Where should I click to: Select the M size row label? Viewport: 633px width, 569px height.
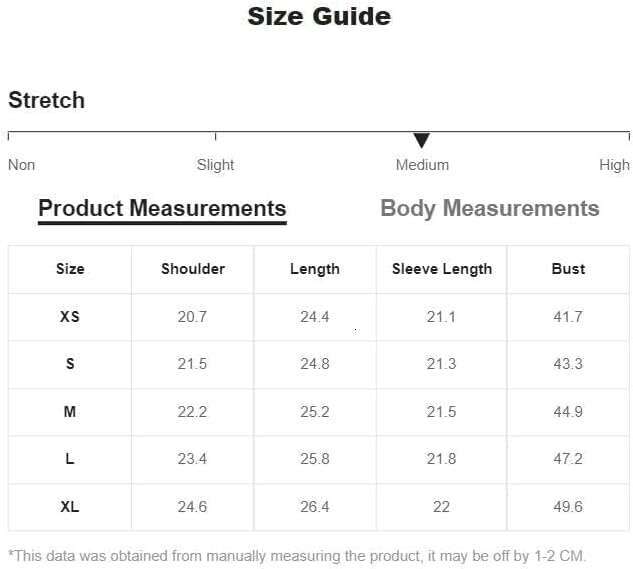click(70, 412)
